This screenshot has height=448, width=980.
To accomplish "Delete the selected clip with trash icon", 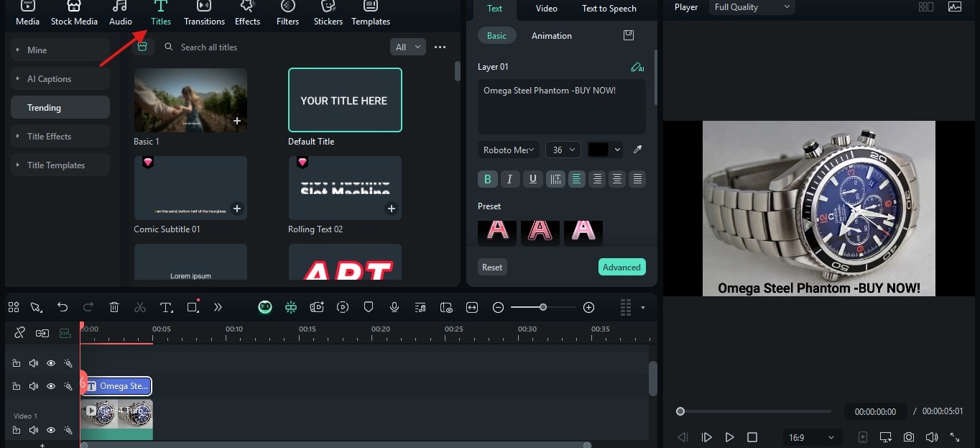I will click(114, 307).
